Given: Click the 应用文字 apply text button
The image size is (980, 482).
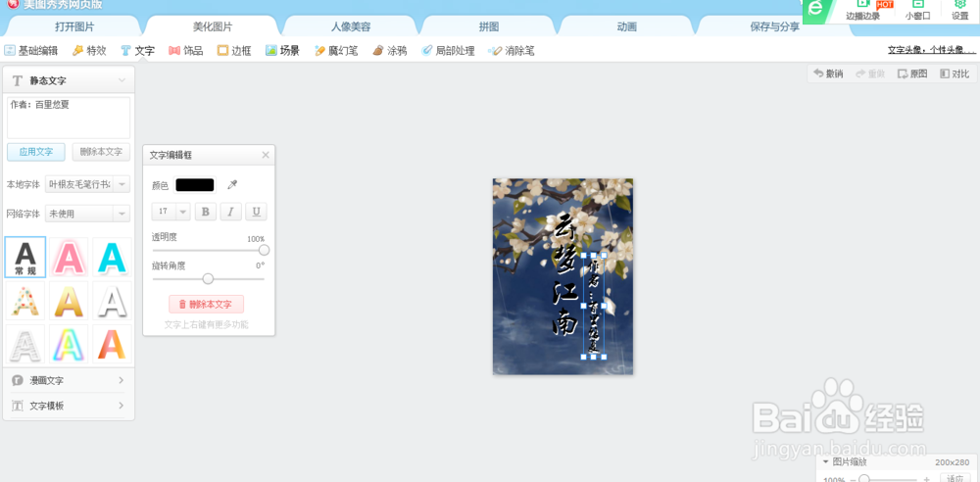Looking at the screenshot, I should tap(35, 152).
